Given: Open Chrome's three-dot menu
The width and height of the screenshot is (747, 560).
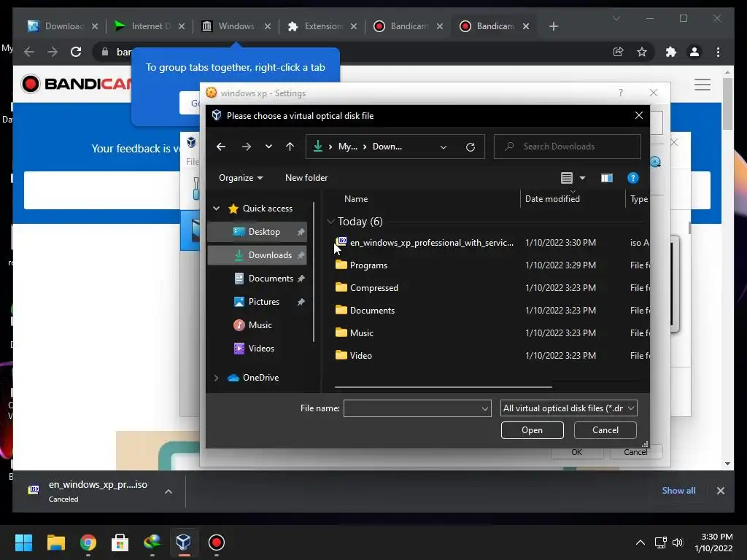Looking at the screenshot, I should click(718, 52).
